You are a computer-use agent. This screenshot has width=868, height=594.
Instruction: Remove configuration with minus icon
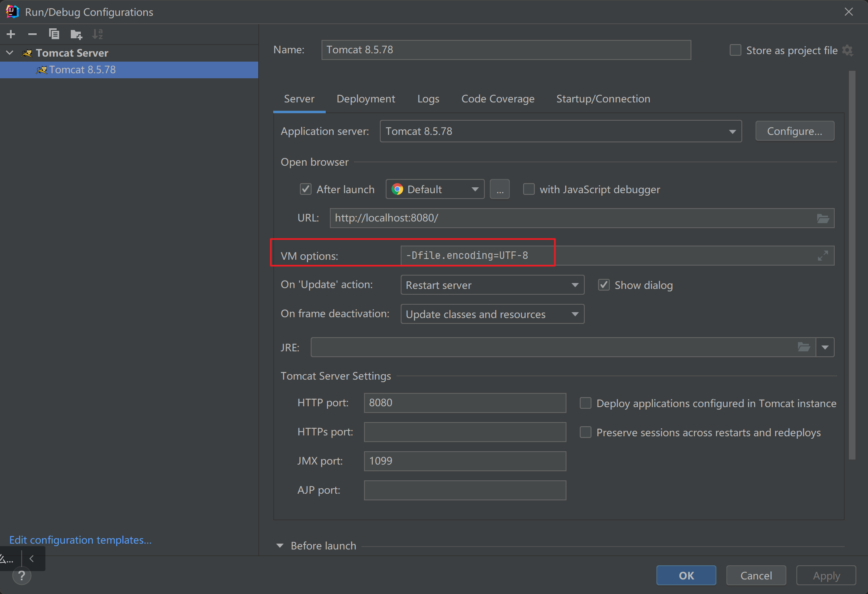click(32, 34)
